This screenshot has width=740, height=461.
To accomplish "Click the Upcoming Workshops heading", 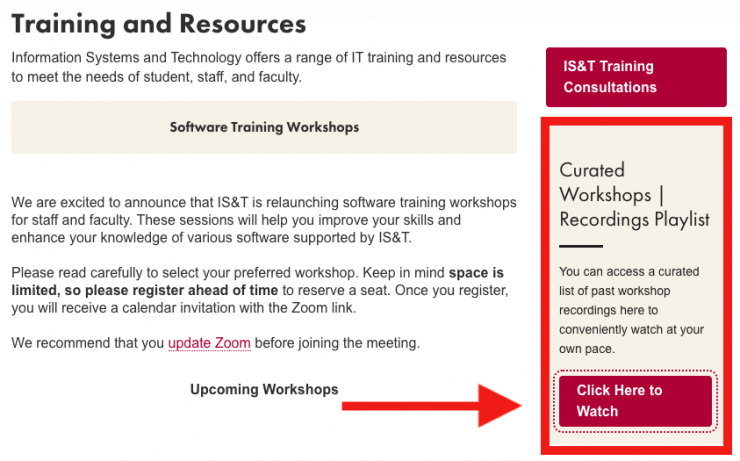I will 264,389.
